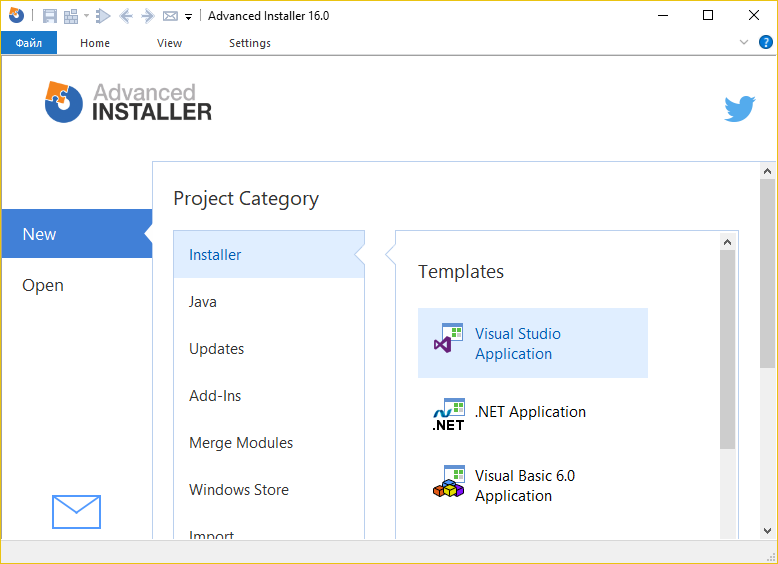The image size is (778, 564).
Task: Switch to the Home ribbon tab
Action: point(95,43)
